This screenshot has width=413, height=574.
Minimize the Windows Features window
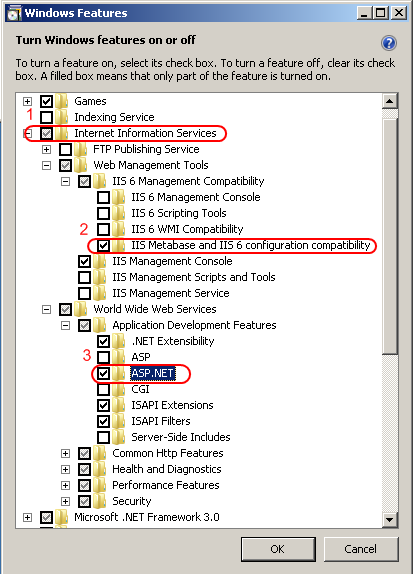click(363, 13)
